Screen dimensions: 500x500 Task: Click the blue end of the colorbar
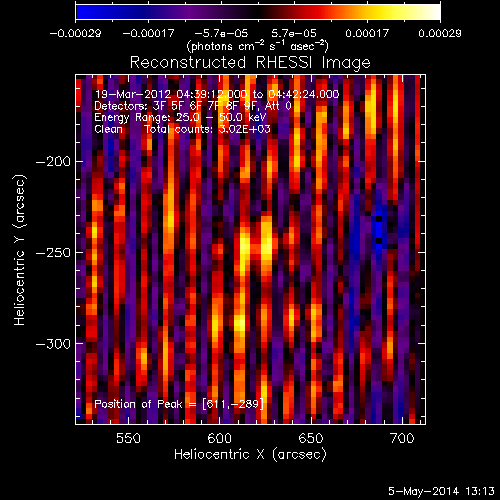85,12
